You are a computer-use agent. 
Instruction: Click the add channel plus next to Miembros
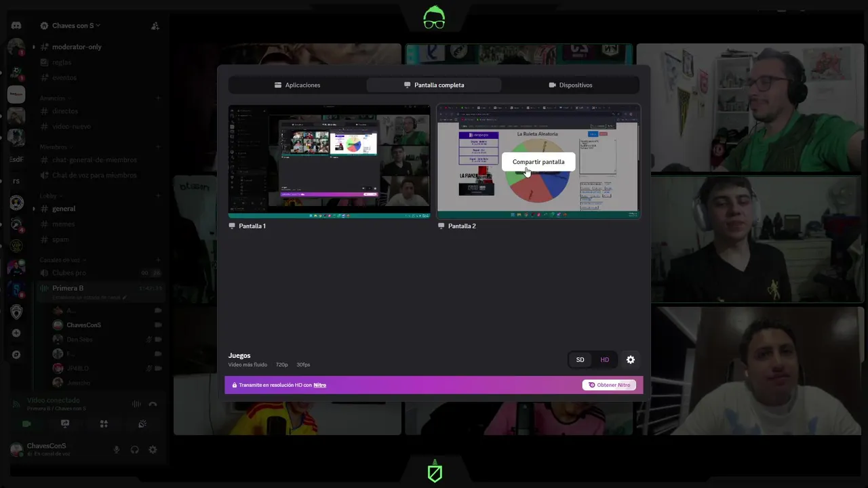click(x=158, y=147)
